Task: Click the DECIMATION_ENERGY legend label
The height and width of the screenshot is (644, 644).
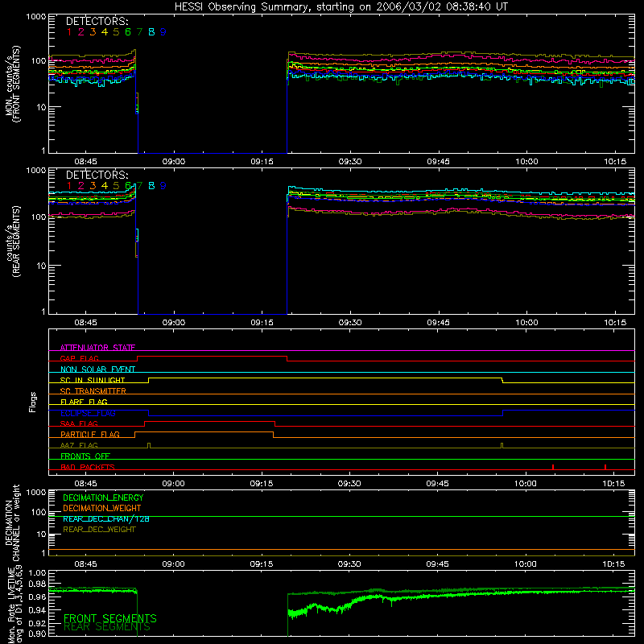Action: 103,497
